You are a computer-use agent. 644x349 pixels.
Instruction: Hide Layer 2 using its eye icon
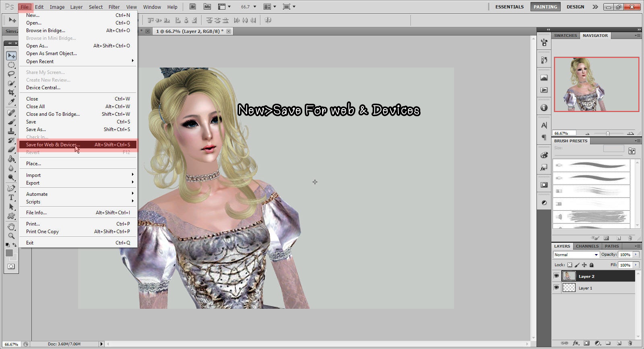pyautogui.click(x=556, y=276)
